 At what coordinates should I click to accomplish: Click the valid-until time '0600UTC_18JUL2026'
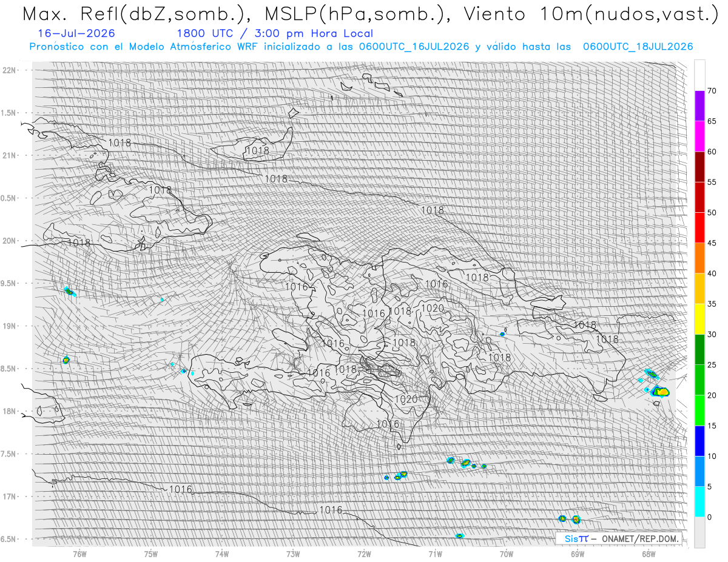point(638,47)
